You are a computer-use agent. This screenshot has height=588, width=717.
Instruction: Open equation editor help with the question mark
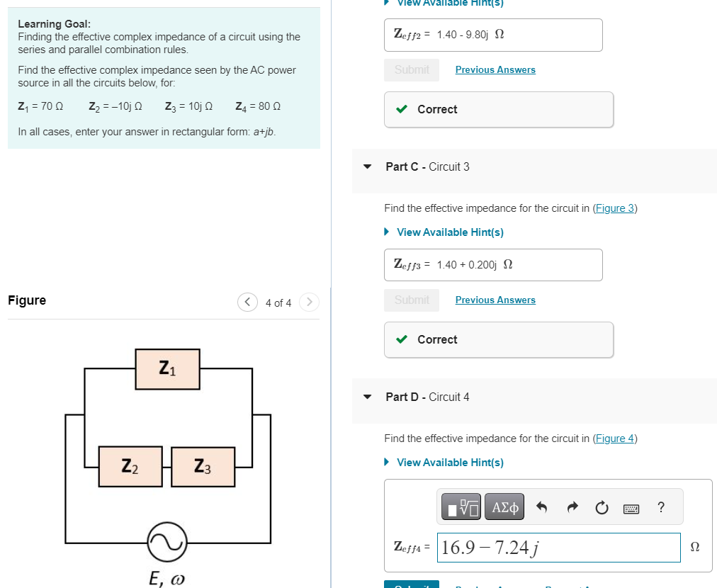tap(660, 507)
